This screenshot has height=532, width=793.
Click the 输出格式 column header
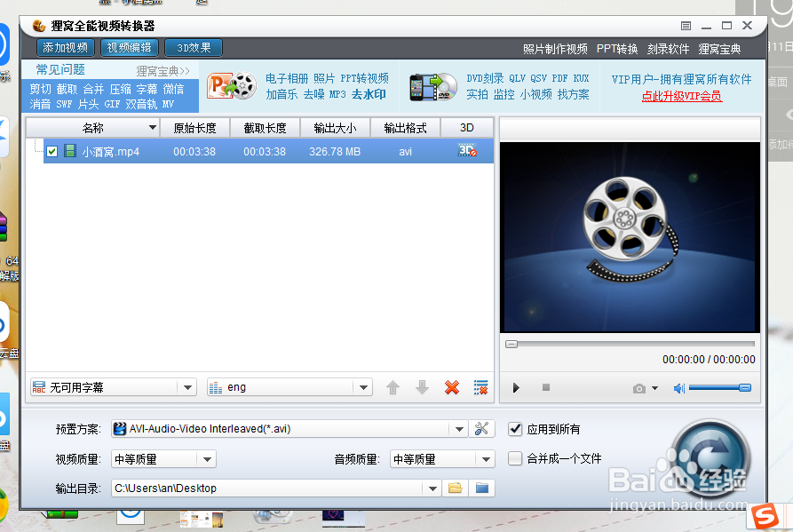click(x=405, y=128)
